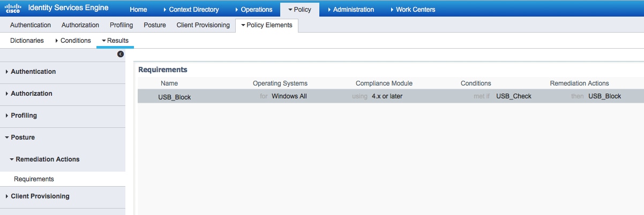Open the Profiling submenu tab
Screen dimensions: 644x215
[121, 25]
